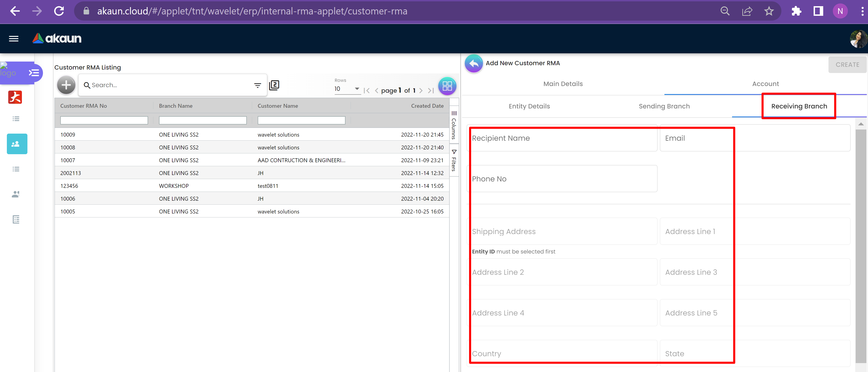Viewport: 868px width, 372px height.
Task: Open the grid view toggle button
Action: [x=447, y=86]
